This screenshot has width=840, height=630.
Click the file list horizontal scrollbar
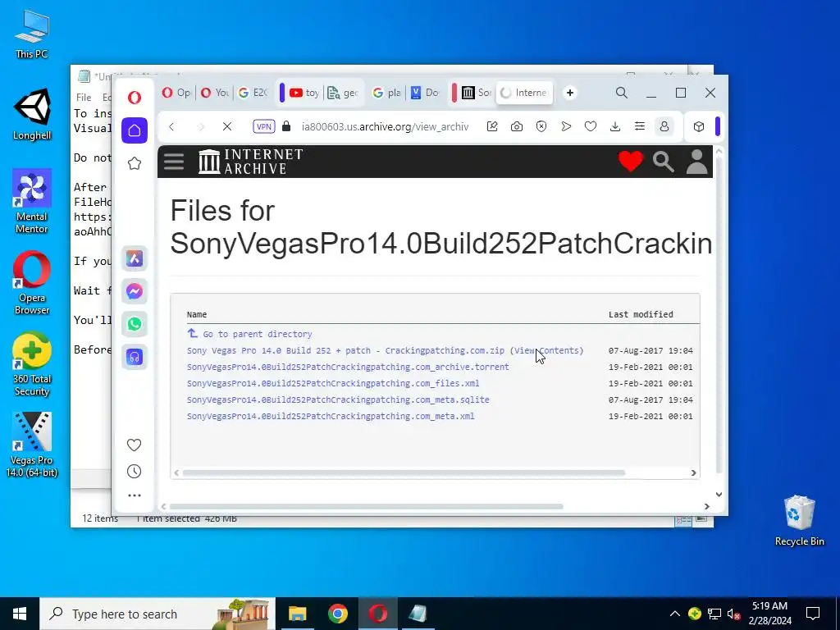(404, 473)
